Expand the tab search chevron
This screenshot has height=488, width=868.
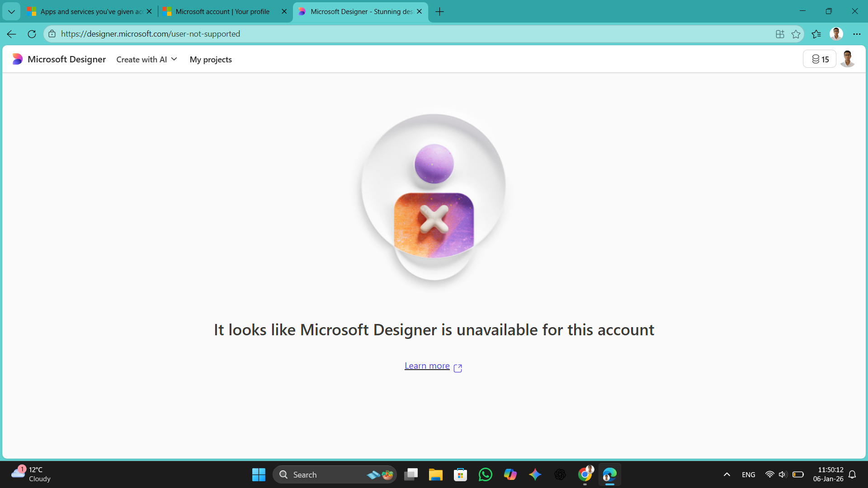click(11, 11)
